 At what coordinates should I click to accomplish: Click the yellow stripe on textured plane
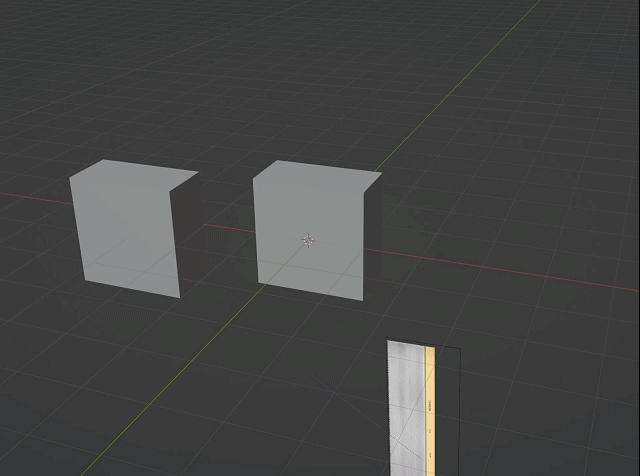click(x=431, y=380)
